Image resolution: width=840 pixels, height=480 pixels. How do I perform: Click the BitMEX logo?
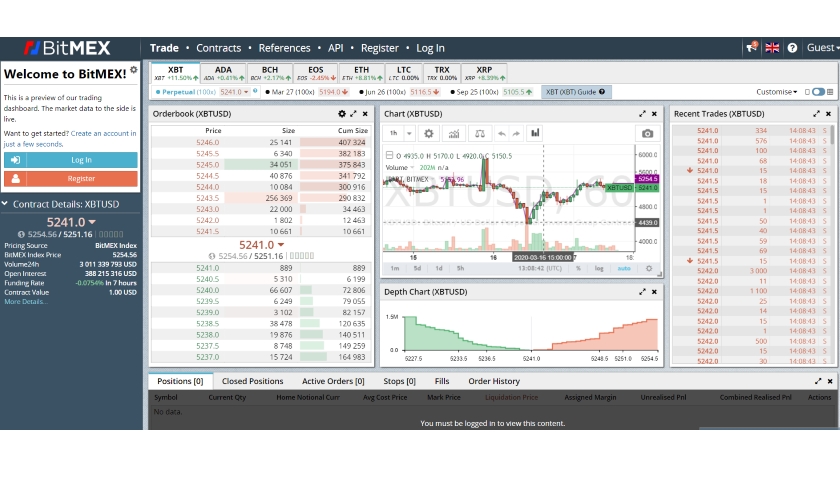(x=67, y=48)
